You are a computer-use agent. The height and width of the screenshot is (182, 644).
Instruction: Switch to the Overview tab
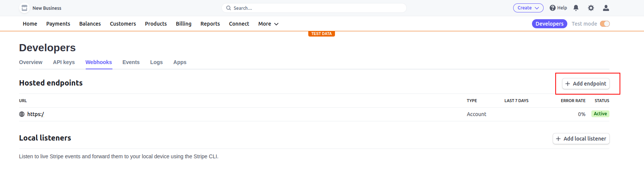tap(31, 62)
